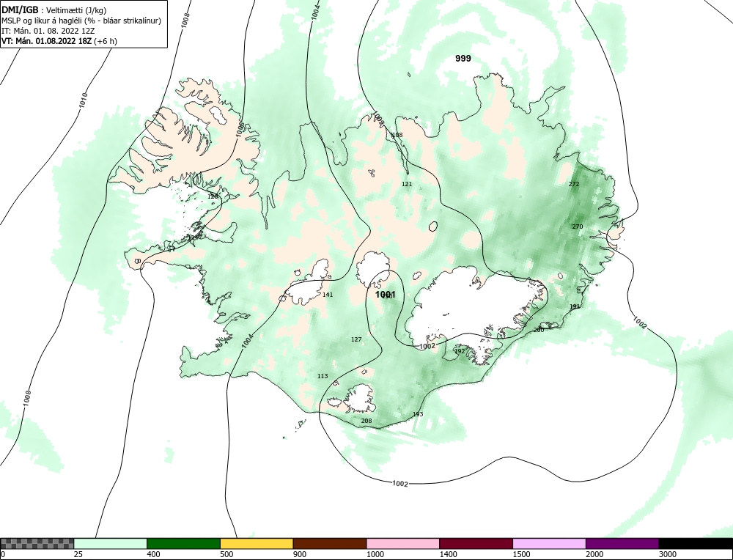Viewport: 733px width, 560px height.
Task: Click the '127' value on the map
Action: (356, 340)
